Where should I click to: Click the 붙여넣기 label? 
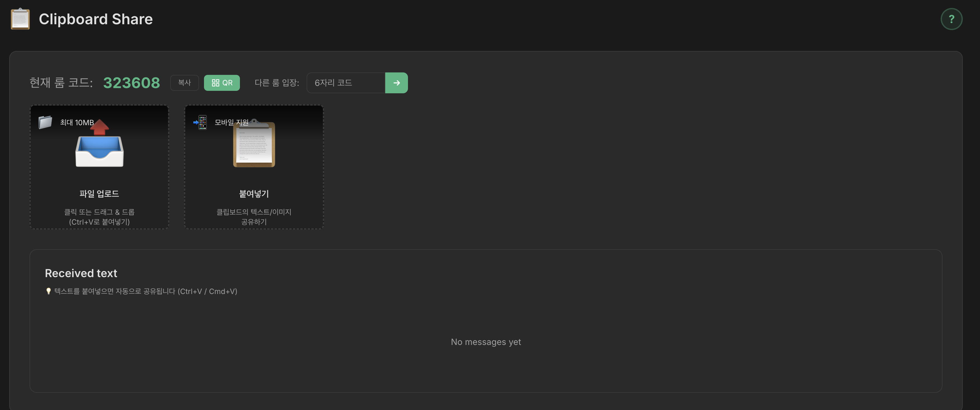coord(254,194)
